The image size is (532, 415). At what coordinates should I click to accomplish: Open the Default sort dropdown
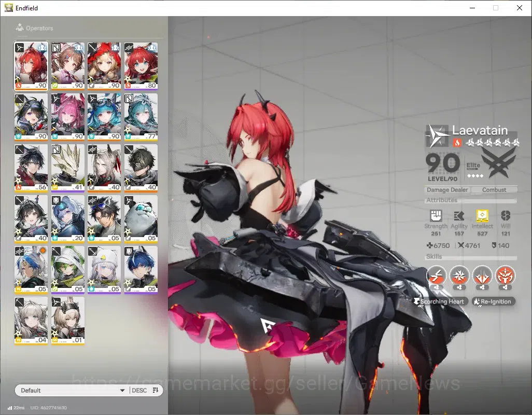[72, 390]
